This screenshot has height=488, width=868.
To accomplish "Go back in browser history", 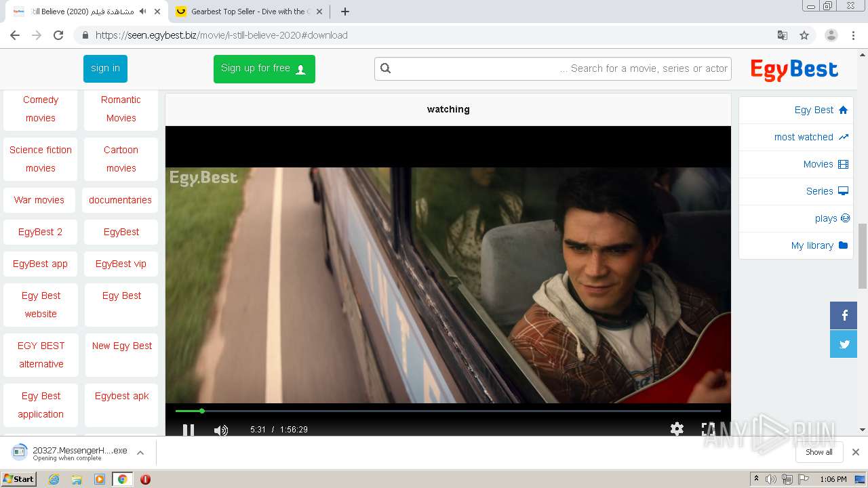I will 15,35.
